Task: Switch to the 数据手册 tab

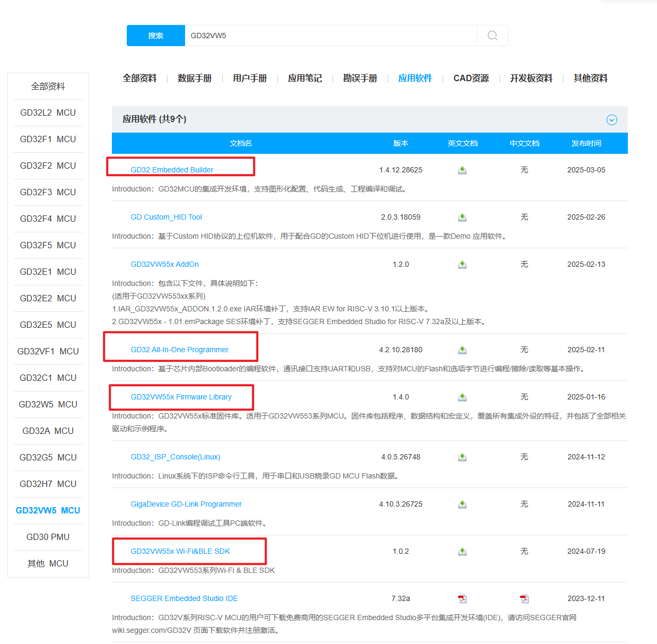Action: pos(195,79)
